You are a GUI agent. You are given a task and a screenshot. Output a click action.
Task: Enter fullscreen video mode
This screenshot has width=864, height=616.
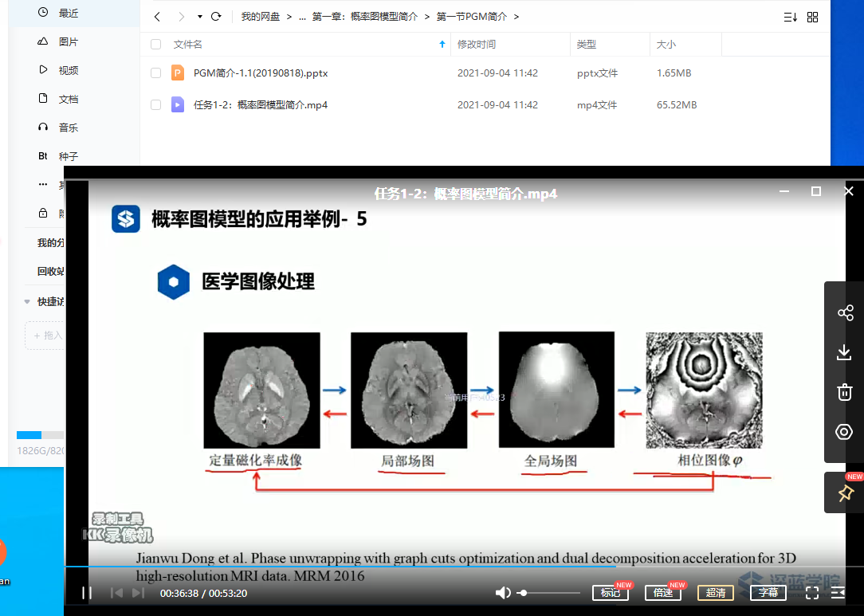812,593
